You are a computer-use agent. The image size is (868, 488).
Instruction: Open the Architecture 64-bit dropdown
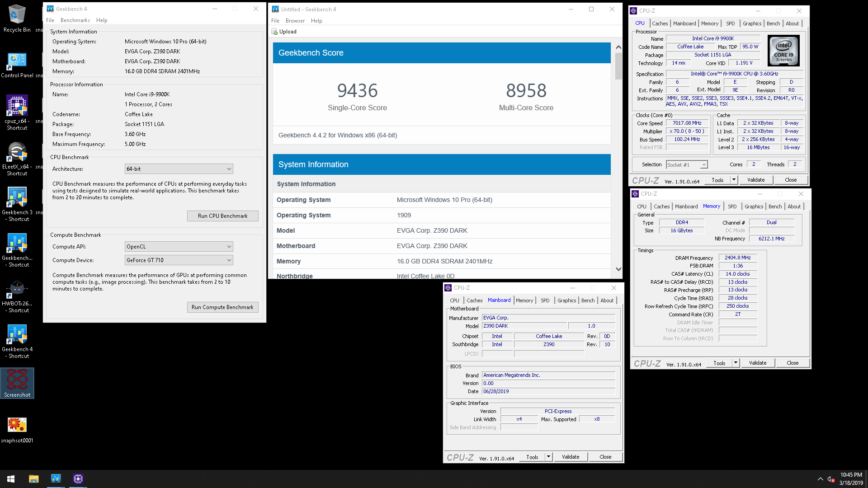point(179,169)
